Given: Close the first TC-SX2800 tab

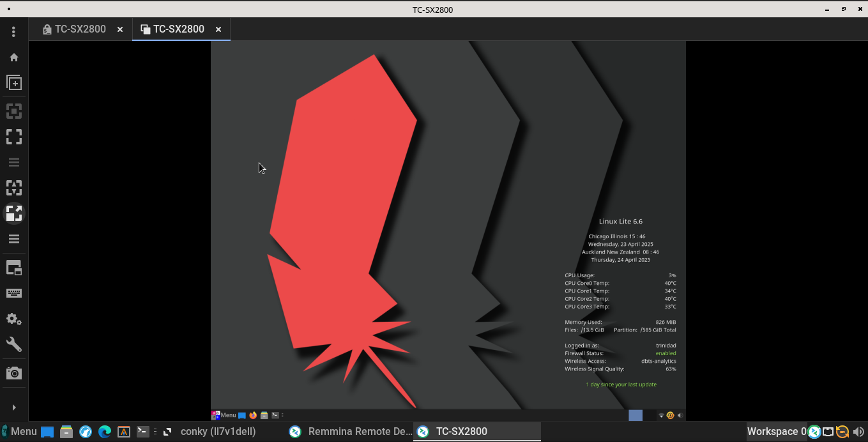Looking at the screenshot, I should [x=120, y=29].
